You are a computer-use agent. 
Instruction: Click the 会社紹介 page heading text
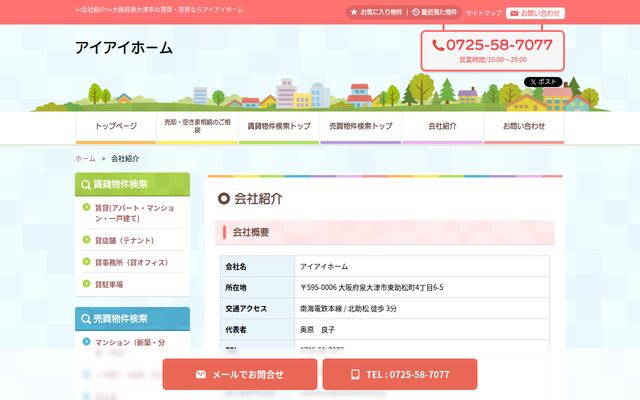click(258, 199)
